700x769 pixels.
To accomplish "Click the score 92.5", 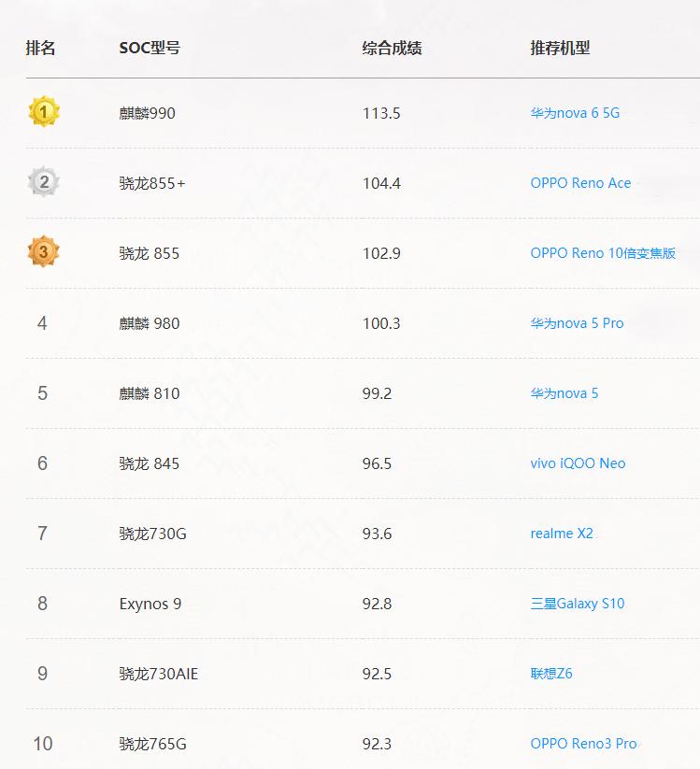I will pos(377,674).
